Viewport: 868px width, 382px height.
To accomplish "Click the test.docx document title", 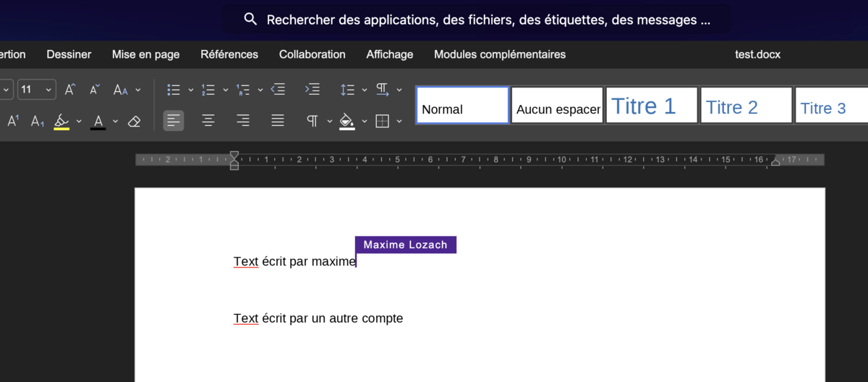I will 757,54.
